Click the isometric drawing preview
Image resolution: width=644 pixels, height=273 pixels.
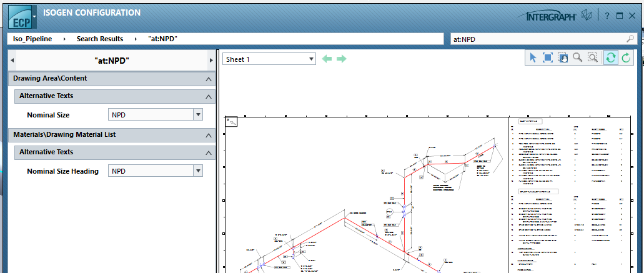click(427, 194)
